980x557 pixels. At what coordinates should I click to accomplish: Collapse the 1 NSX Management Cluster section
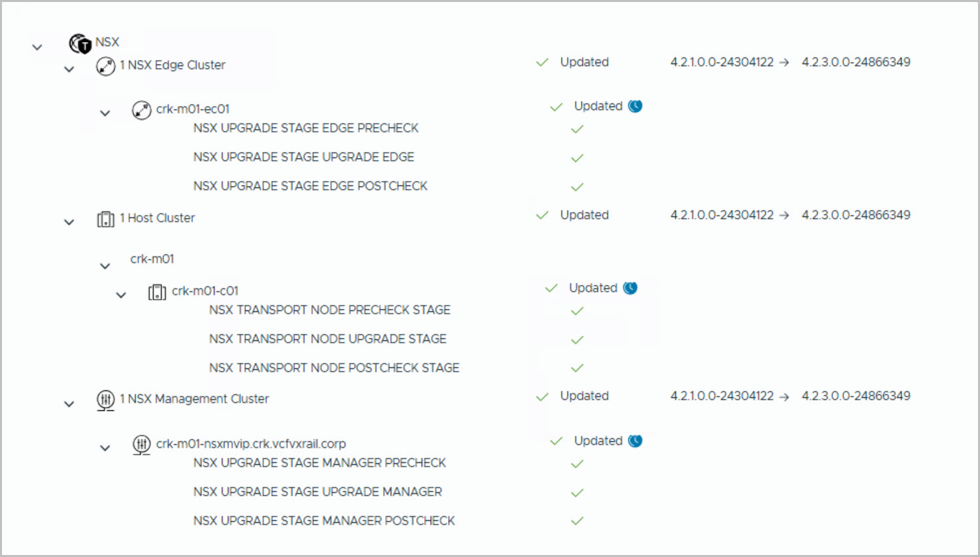[69, 404]
